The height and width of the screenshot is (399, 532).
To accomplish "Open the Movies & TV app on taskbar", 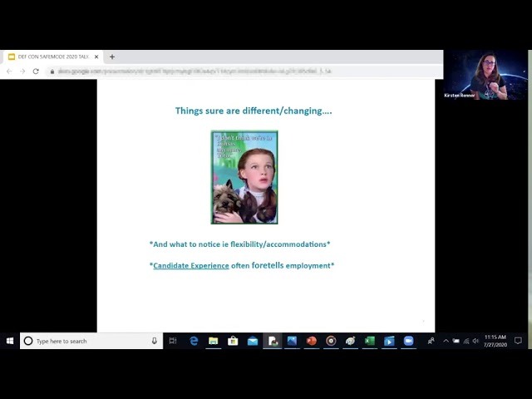I will (389, 341).
